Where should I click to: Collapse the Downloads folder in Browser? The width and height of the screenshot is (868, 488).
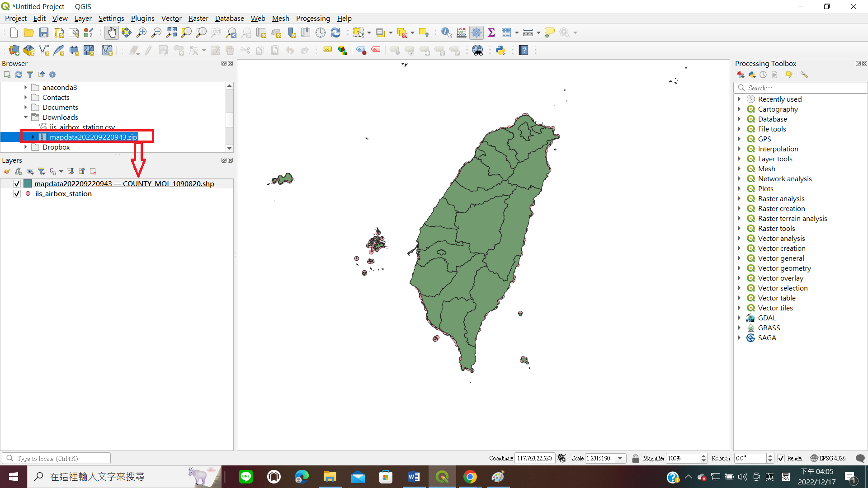click(26, 117)
